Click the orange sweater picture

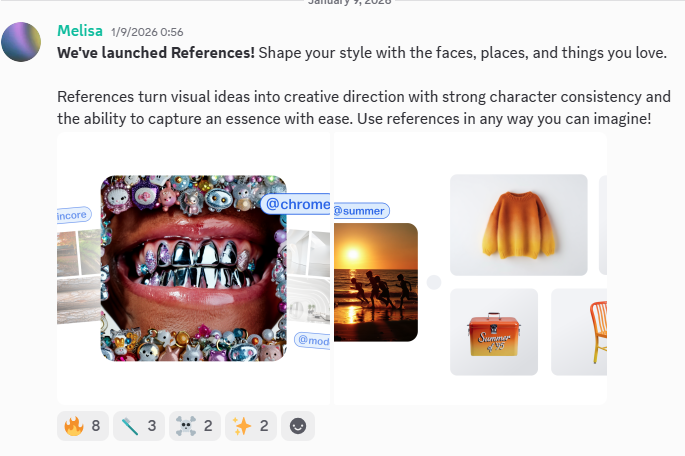pyautogui.click(x=519, y=225)
